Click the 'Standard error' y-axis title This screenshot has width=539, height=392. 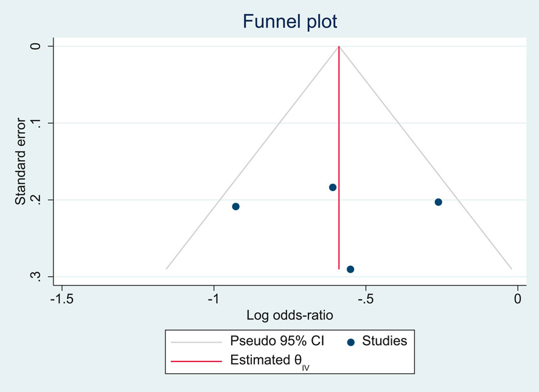coord(21,161)
